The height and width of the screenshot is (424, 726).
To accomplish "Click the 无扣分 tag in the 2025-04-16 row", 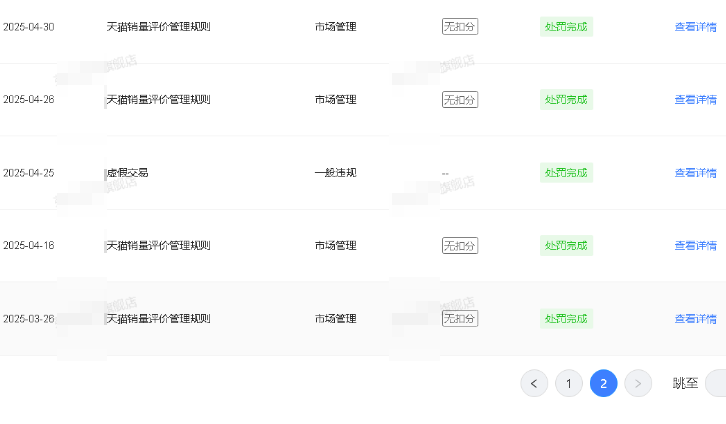I will pyautogui.click(x=460, y=246).
